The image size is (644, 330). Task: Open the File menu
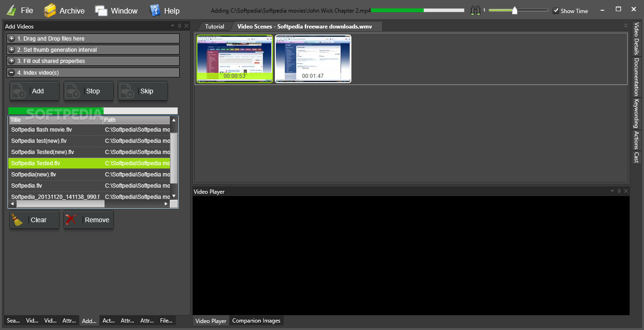[x=20, y=10]
